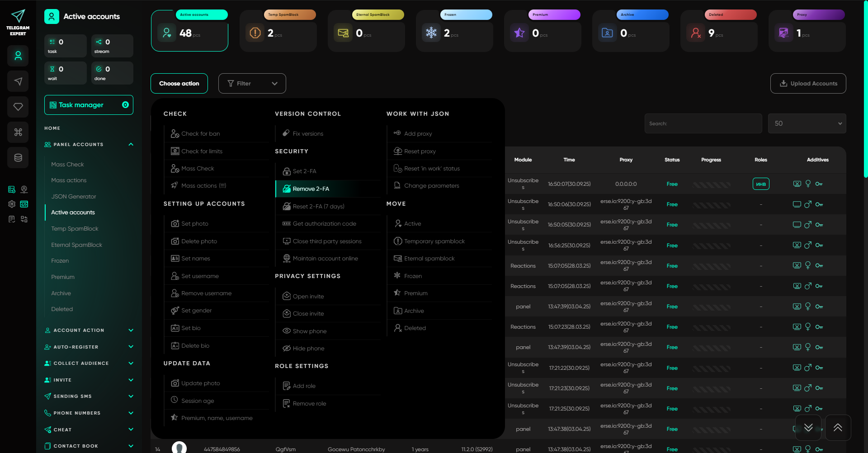Open the diamond icon in left sidebar

point(18,107)
